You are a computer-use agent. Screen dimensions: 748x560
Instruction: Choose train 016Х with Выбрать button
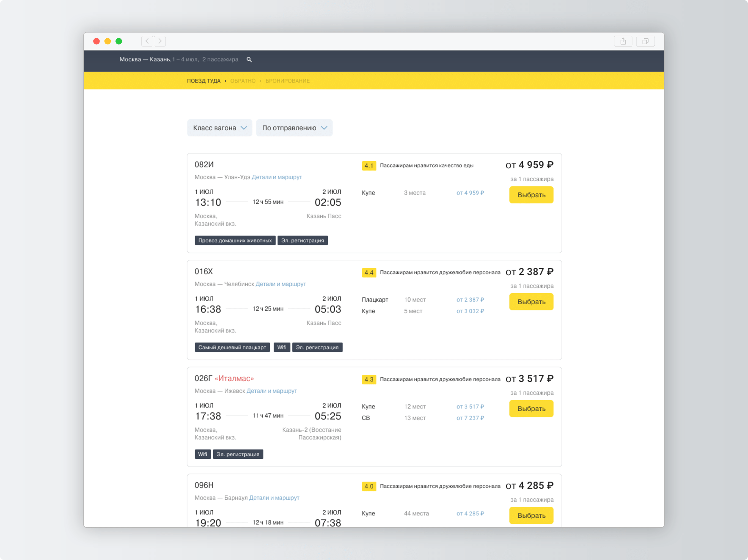point(531,302)
